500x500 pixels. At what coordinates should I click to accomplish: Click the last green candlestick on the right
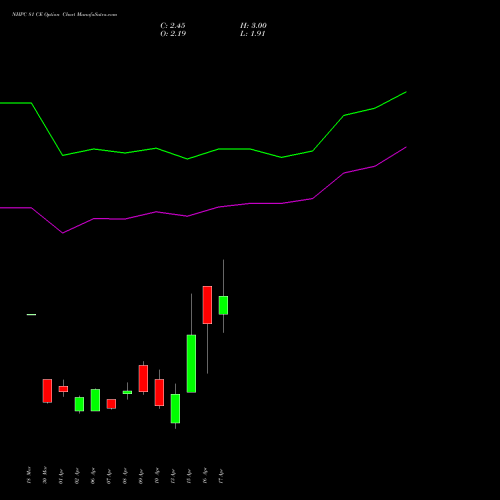pyautogui.click(x=223, y=305)
